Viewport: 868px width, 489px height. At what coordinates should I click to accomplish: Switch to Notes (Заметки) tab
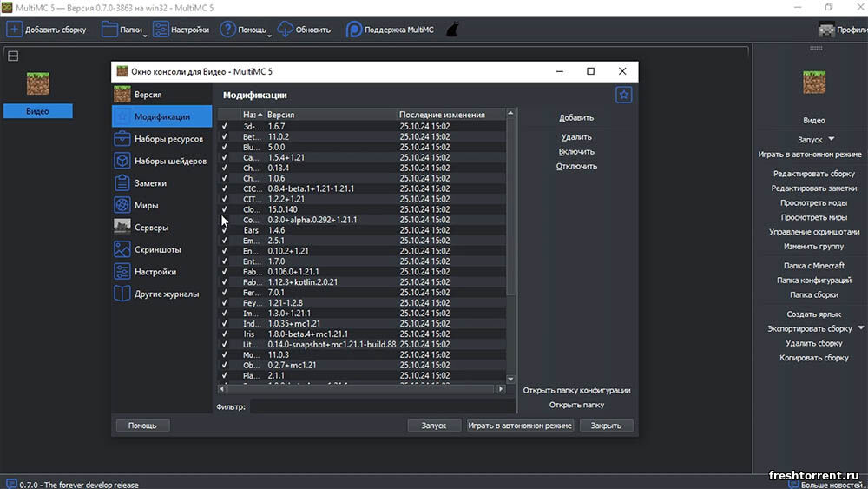(x=149, y=183)
